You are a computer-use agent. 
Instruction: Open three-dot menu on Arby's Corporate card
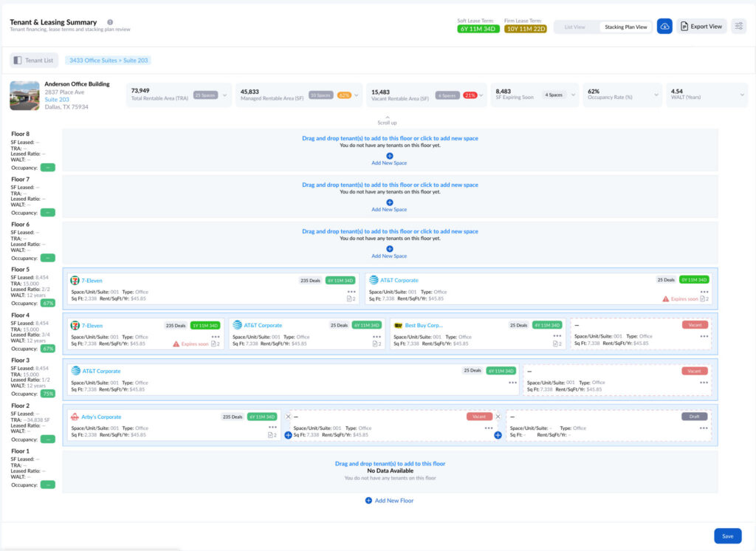272,428
